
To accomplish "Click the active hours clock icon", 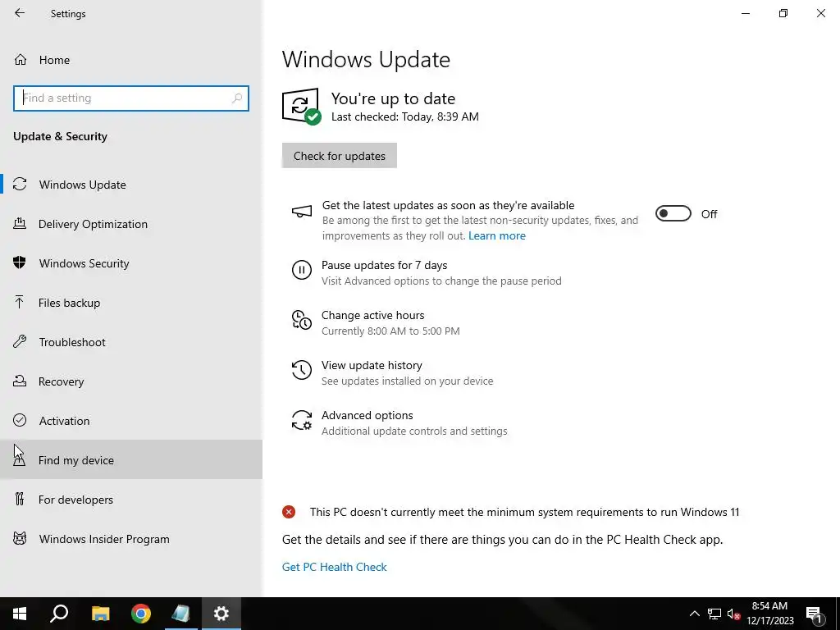I will click(302, 320).
